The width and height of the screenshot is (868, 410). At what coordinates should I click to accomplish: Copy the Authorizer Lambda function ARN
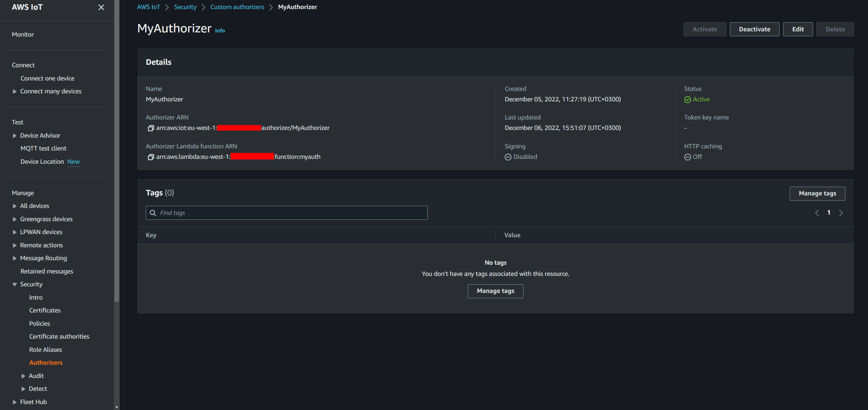point(151,157)
